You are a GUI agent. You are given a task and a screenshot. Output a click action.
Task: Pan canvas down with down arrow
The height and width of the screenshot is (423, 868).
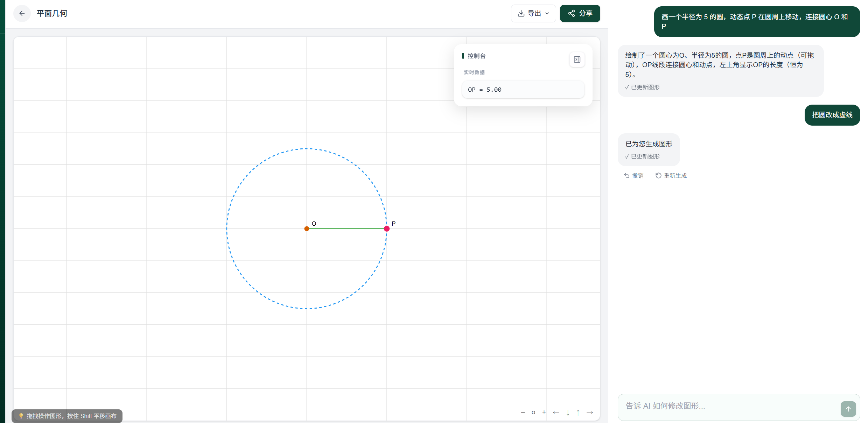[568, 413]
